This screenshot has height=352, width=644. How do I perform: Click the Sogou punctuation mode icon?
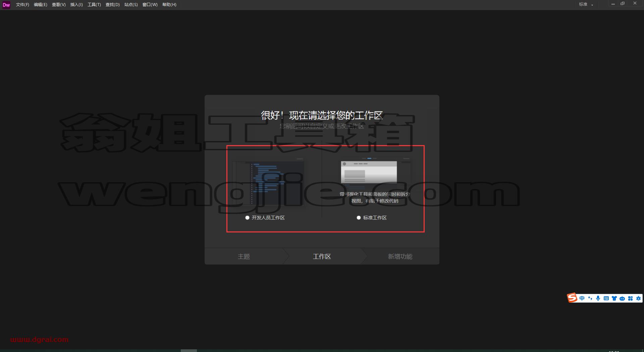[x=590, y=298]
